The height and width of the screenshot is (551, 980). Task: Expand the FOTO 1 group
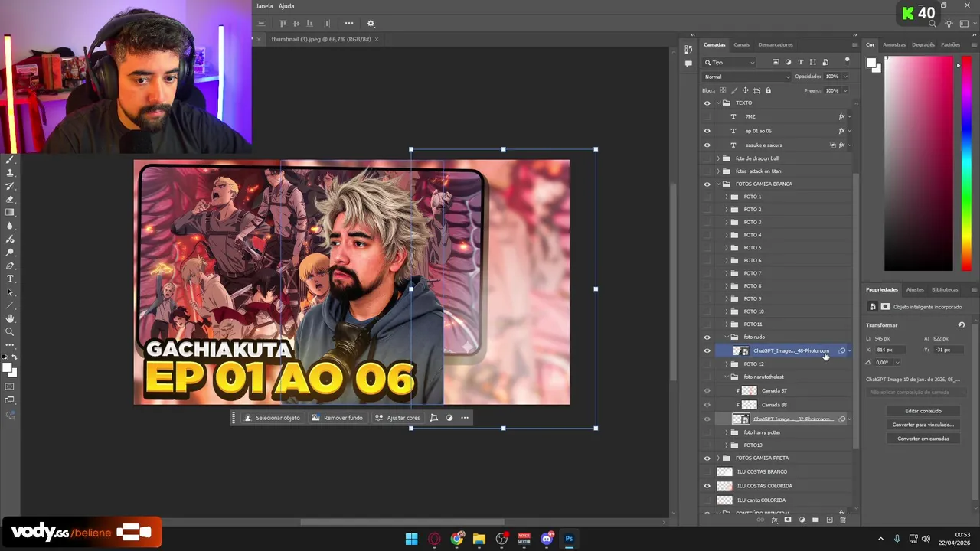727,197
